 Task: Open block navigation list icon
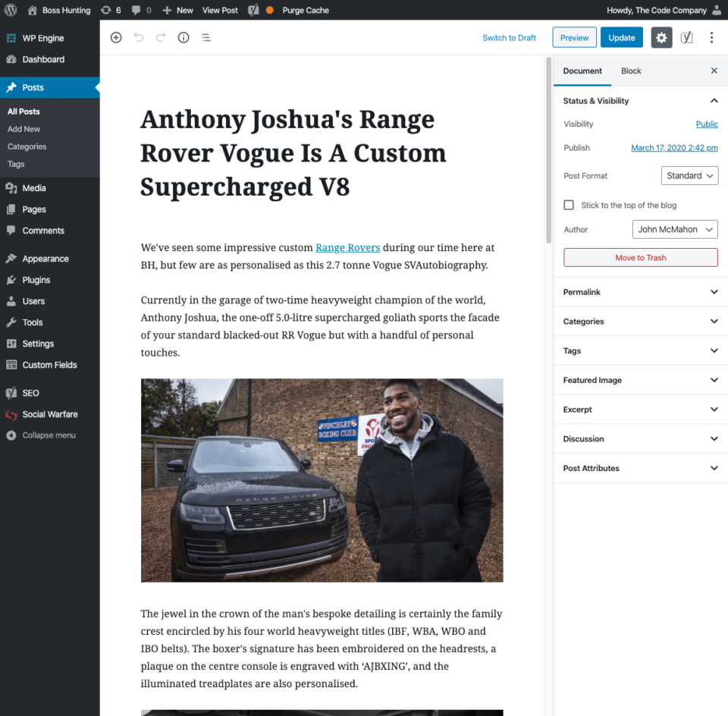click(206, 38)
